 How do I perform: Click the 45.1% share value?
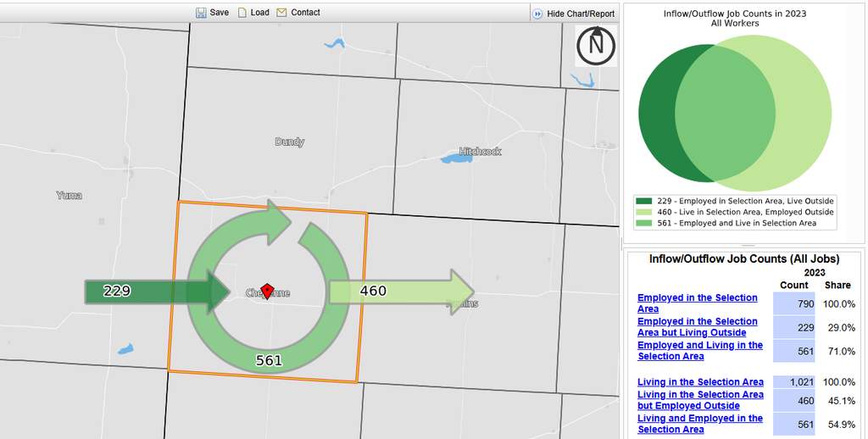842,401
